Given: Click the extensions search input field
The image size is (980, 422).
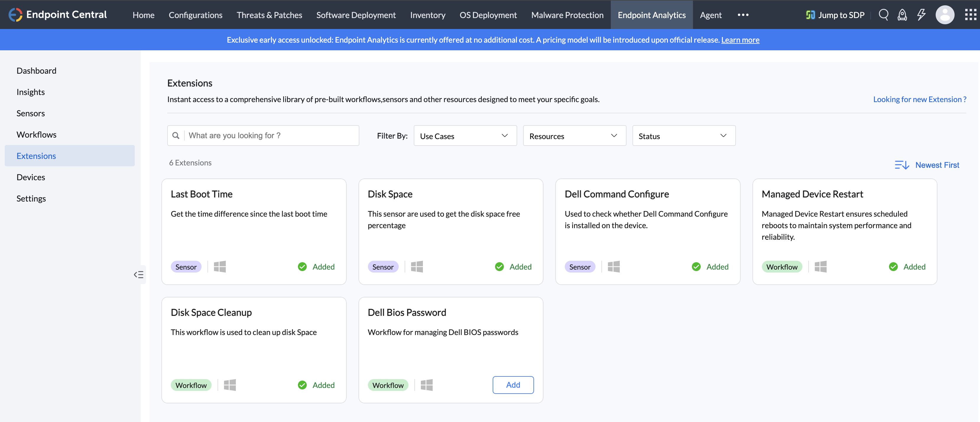Looking at the screenshot, I should coord(272,136).
